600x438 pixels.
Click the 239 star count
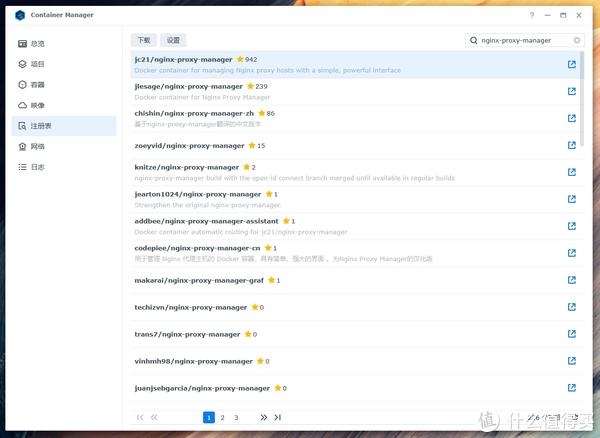tap(261, 86)
